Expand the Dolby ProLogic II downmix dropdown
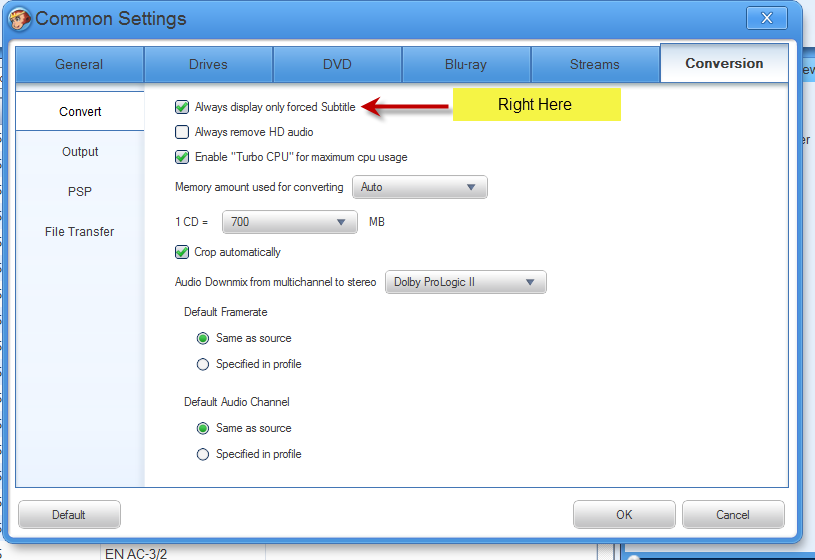The height and width of the screenshot is (560, 815). pyautogui.click(x=466, y=282)
